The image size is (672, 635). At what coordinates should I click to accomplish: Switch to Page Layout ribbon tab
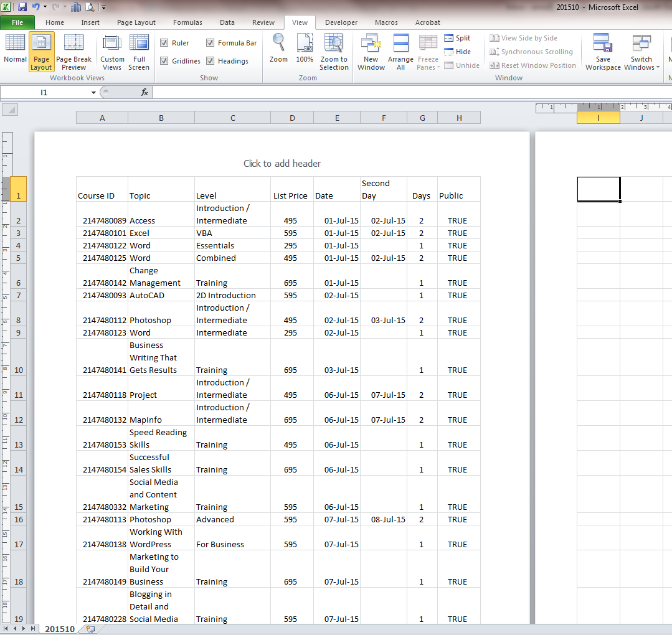click(x=136, y=22)
